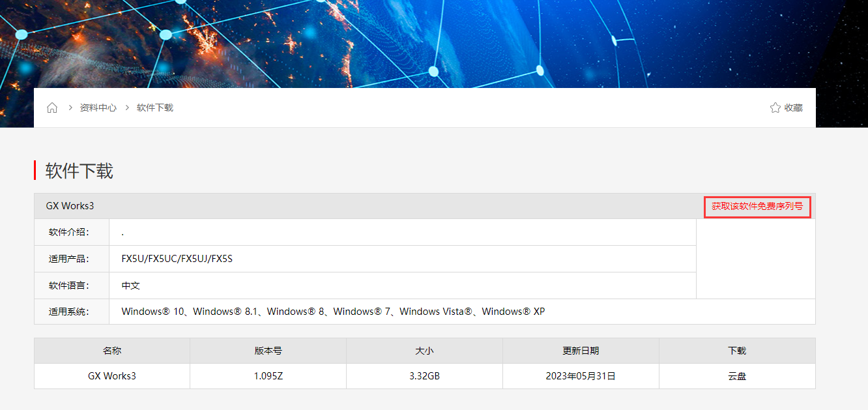
Task: Open 软件下载 breadcrumb link
Action: 155,108
